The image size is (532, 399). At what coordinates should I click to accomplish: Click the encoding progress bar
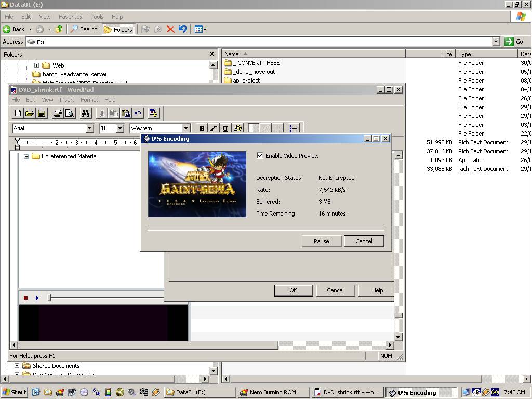click(x=266, y=228)
